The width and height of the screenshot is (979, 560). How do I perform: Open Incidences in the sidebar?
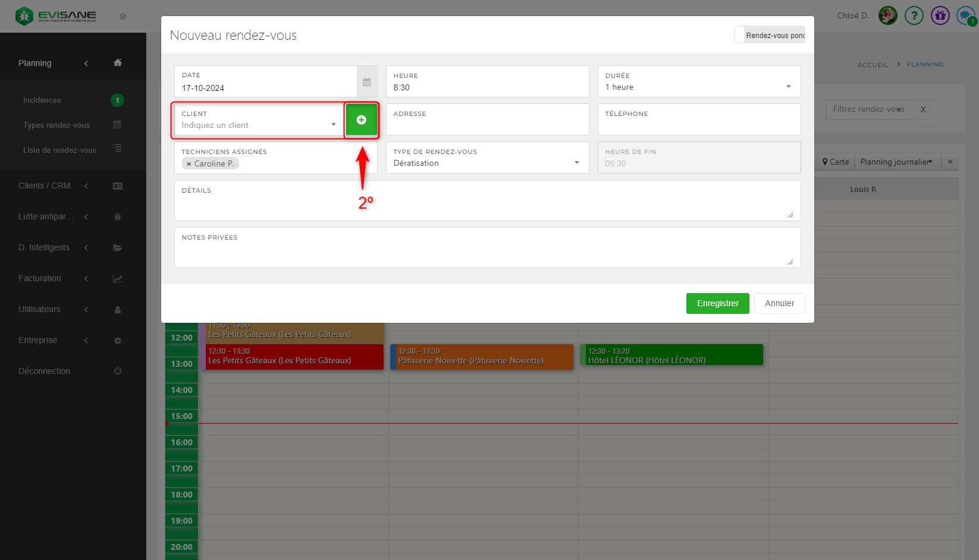point(42,100)
